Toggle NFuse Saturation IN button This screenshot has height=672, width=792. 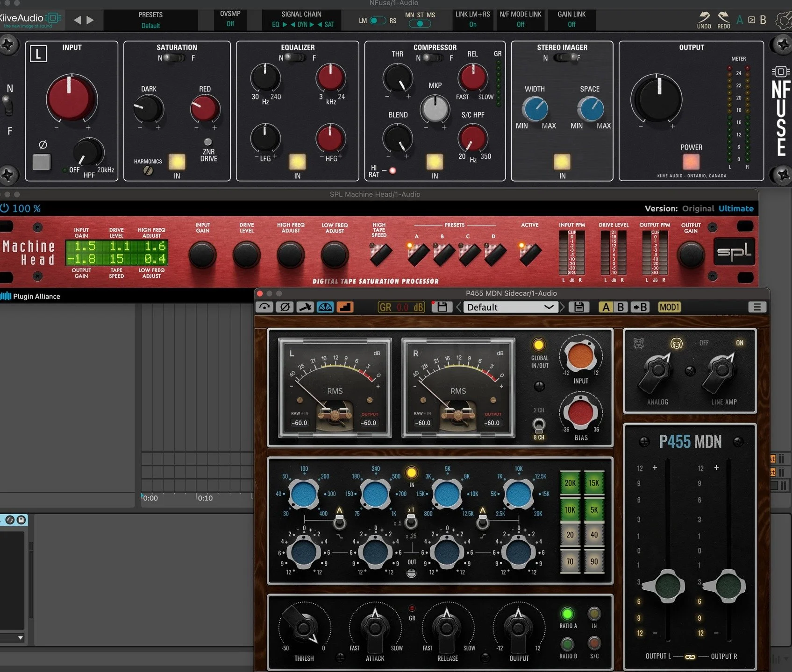(177, 162)
